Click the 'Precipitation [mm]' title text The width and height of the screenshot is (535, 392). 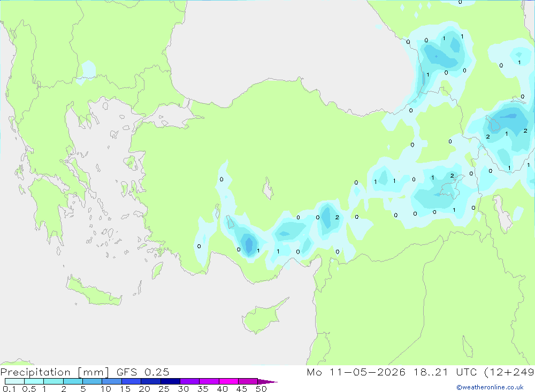pyautogui.click(x=55, y=372)
